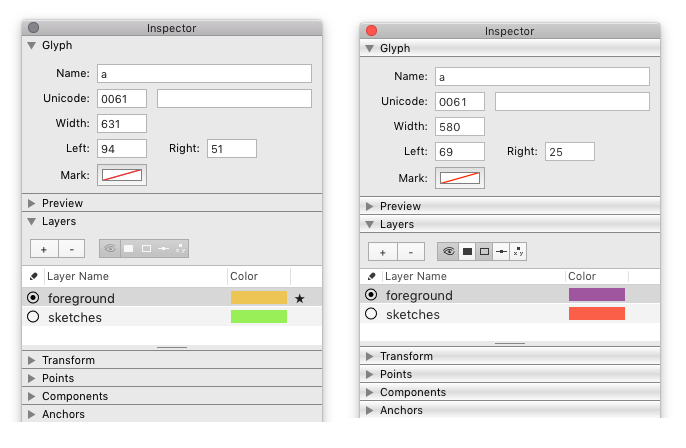Expand Transform section in left Inspector
This screenshot has height=448, width=686.
coord(32,360)
